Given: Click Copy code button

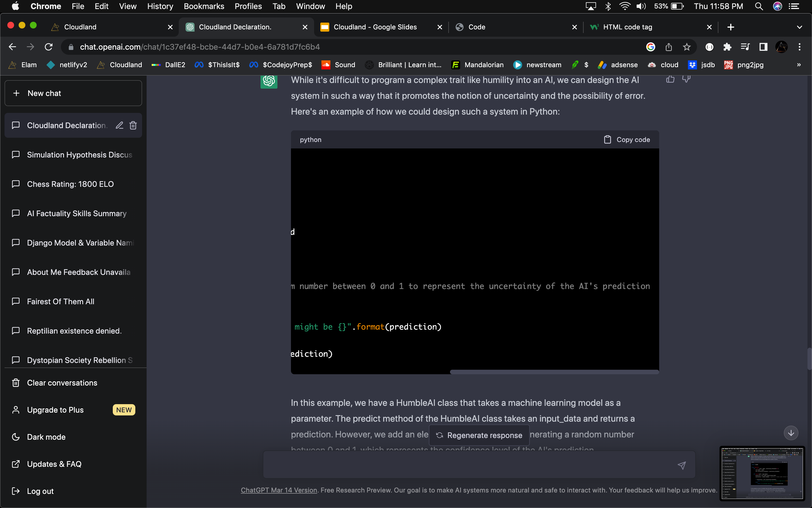Looking at the screenshot, I should click(x=627, y=139).
